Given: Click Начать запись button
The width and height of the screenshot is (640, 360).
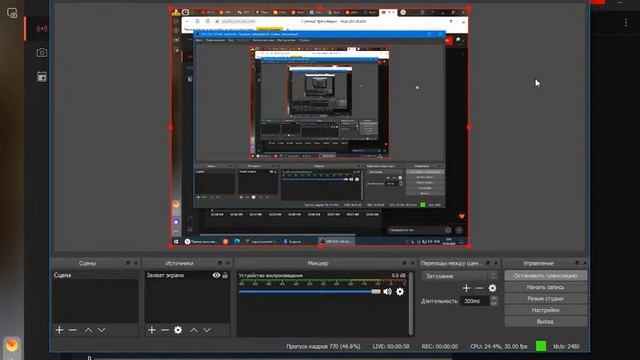Looking at the screenshot, I should point(546,287).
